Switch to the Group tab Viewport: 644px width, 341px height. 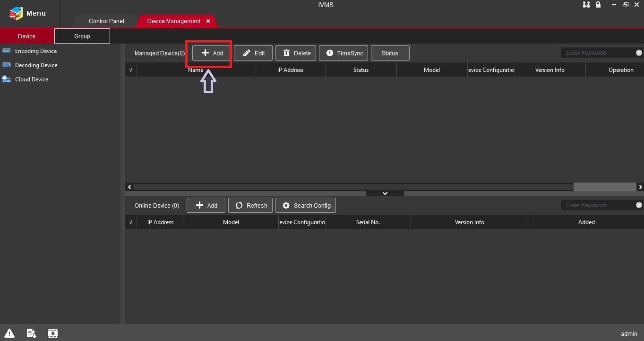click(82, 36)
